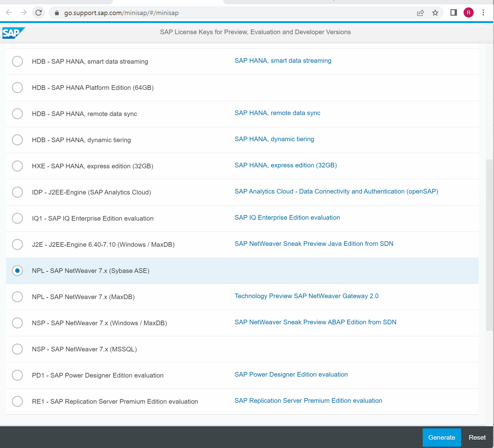Open NetWeaver Sneak Preview ABAP Edition link
The image size is (494, 448).
315,322
